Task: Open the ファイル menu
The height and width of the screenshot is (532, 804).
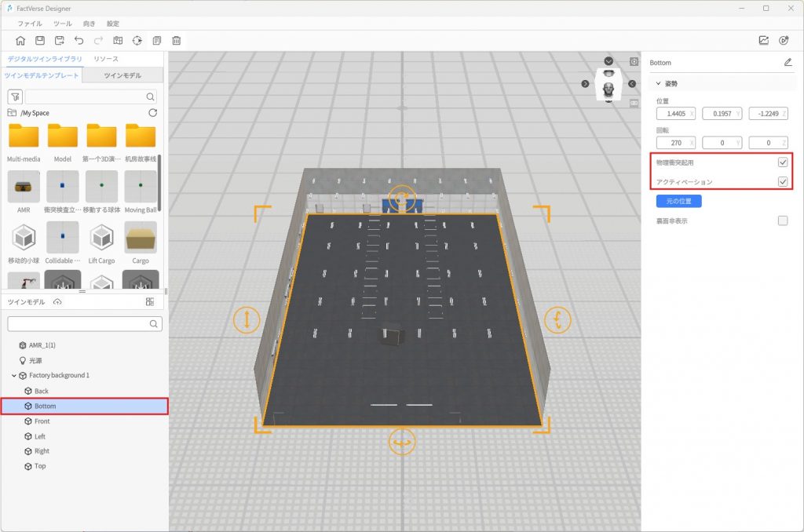Action: [30, 24]
